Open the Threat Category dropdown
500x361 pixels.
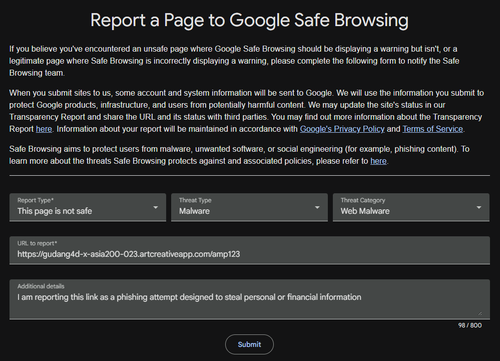411,207
